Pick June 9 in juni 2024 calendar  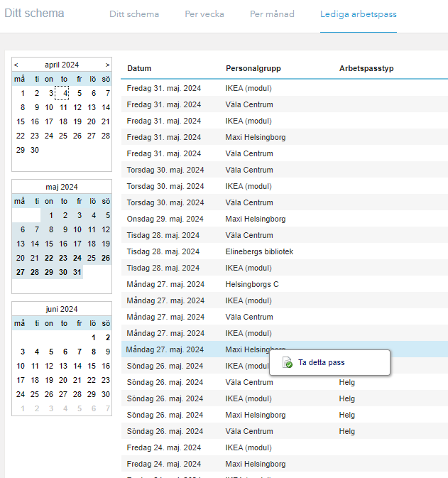pyautogui.click(x=106, y=352)
